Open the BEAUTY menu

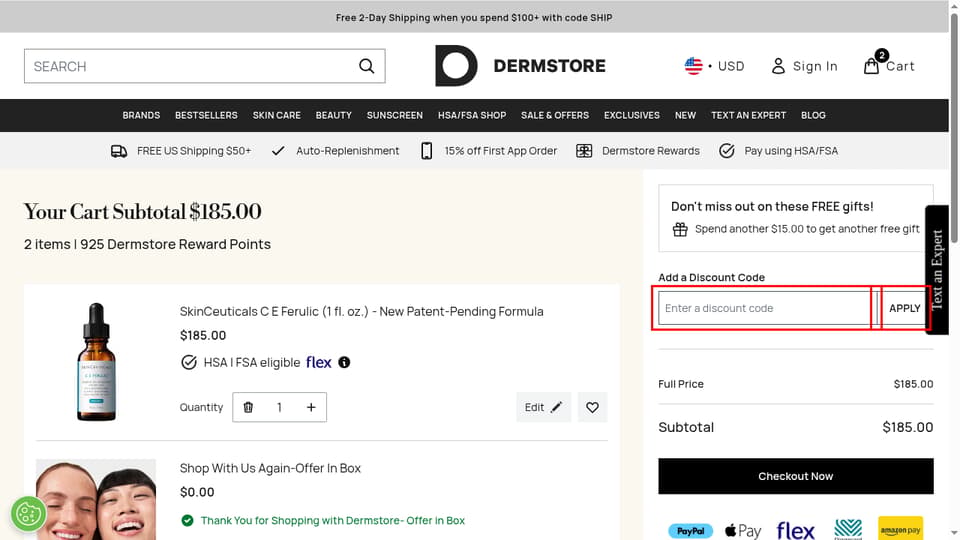click(x=334, y=115)
